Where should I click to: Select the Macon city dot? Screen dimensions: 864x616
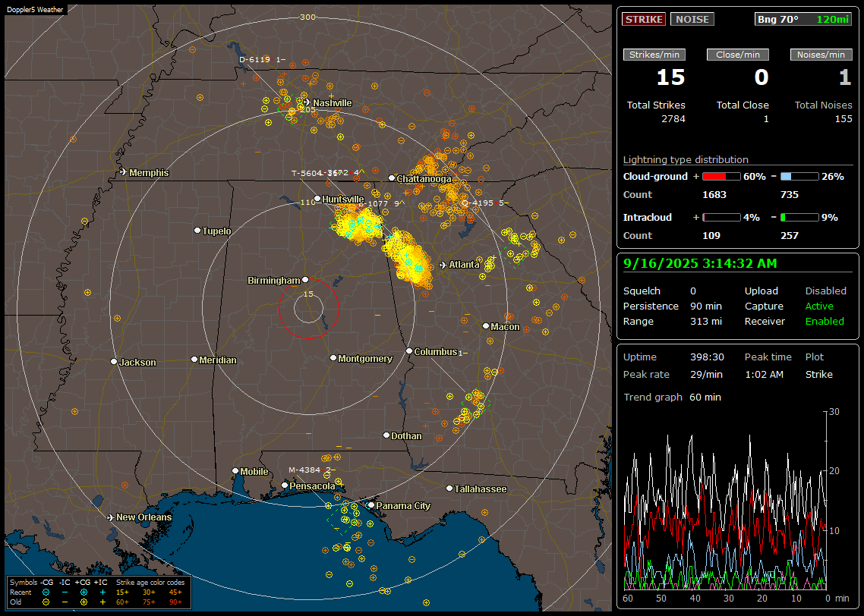click(x=485, y=326)
